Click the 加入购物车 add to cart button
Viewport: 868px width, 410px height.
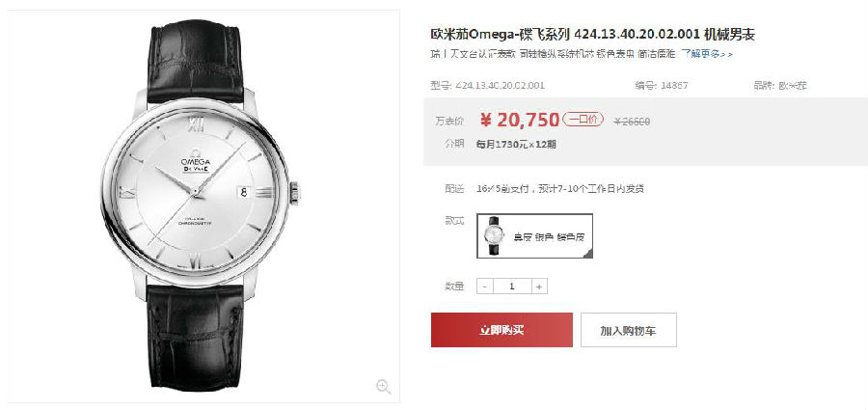pyautogui.click(x=628, y=330)
